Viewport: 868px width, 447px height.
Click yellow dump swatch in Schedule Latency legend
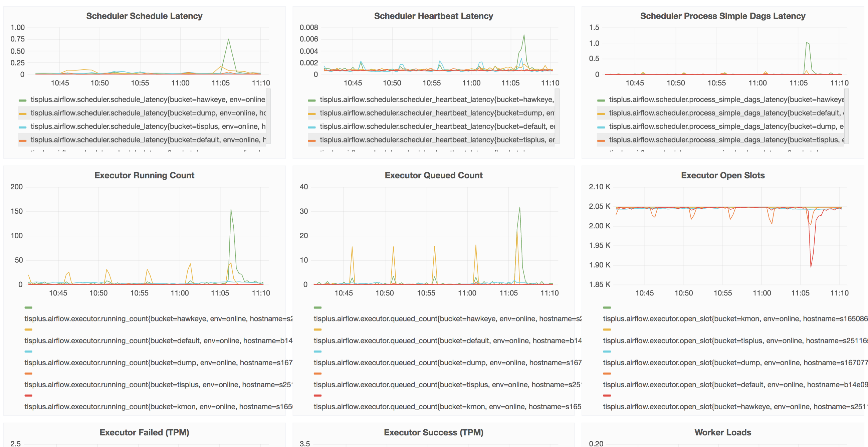(23, 114)
